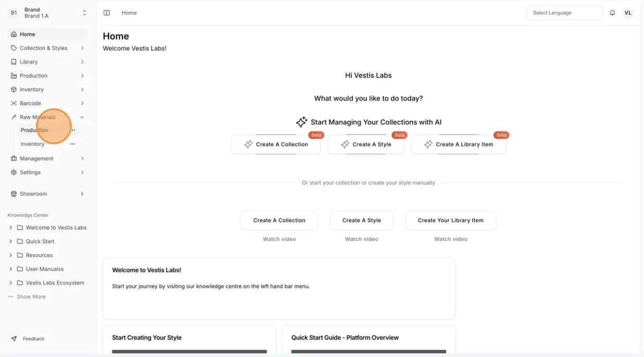
Task: Open the notifications bell icon
Action: tap(612, 12)
